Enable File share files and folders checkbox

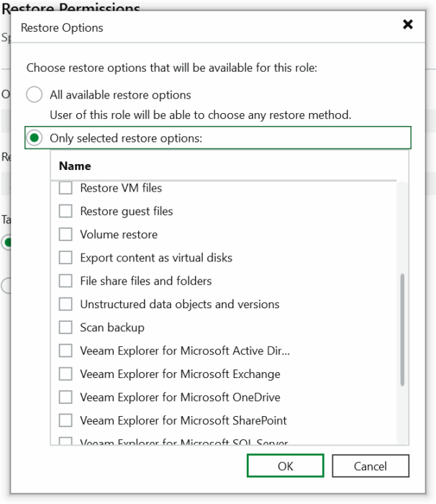click(x=65, y=281)
